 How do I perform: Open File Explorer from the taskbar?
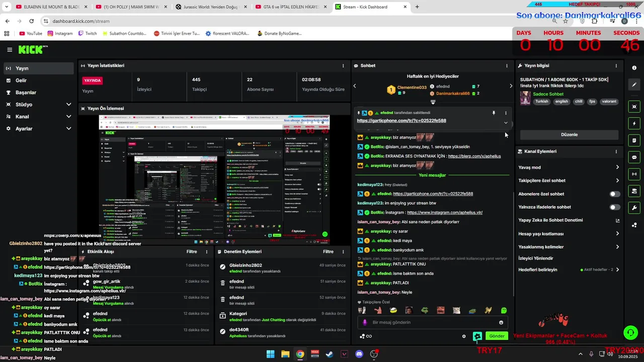[x=285, y=354]
